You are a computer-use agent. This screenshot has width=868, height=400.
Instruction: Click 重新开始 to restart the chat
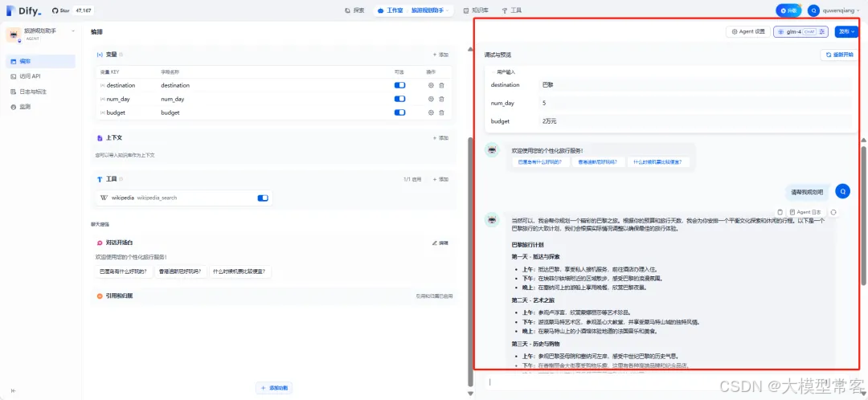(x=839, y=55)
